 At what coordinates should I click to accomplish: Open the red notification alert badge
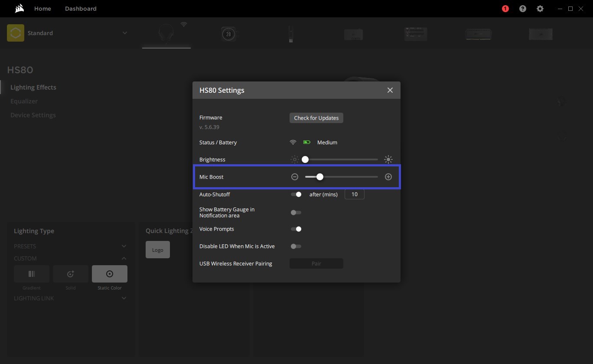(x=505, y=9)
